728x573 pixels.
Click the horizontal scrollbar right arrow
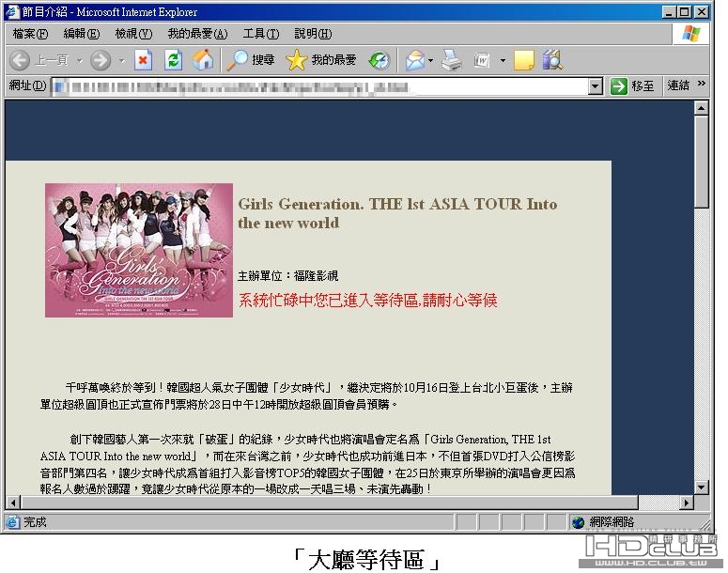687,502
